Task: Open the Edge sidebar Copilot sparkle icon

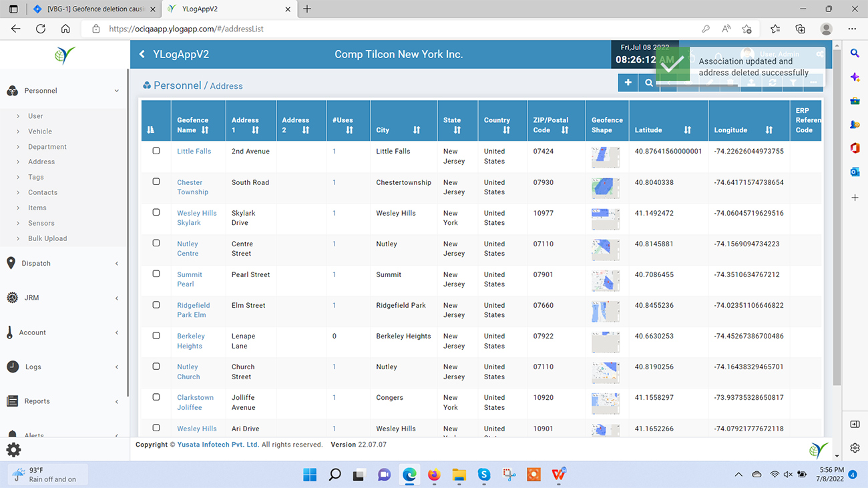Action: point(855,77)
